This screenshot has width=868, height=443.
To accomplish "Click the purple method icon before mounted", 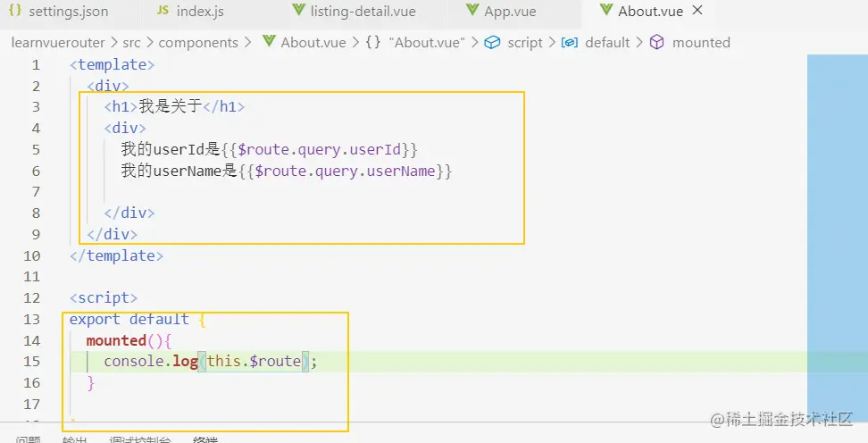I will click(x=656, y=42).
